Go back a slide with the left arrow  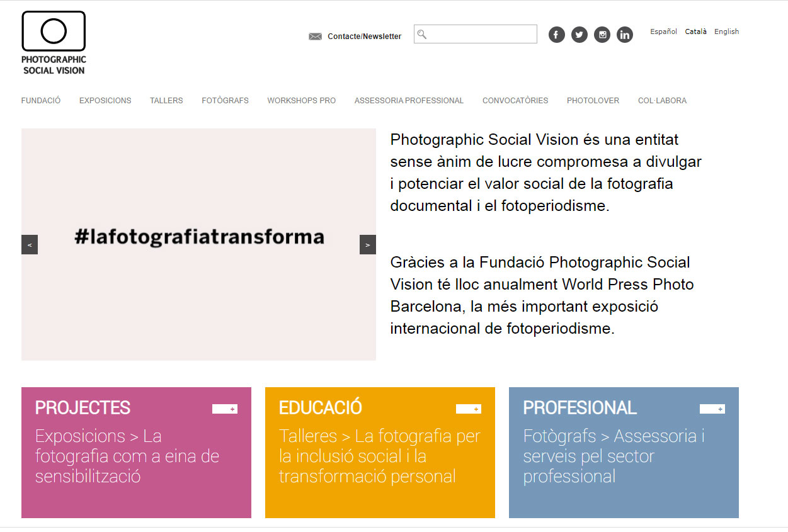click(x=29, y=244)
